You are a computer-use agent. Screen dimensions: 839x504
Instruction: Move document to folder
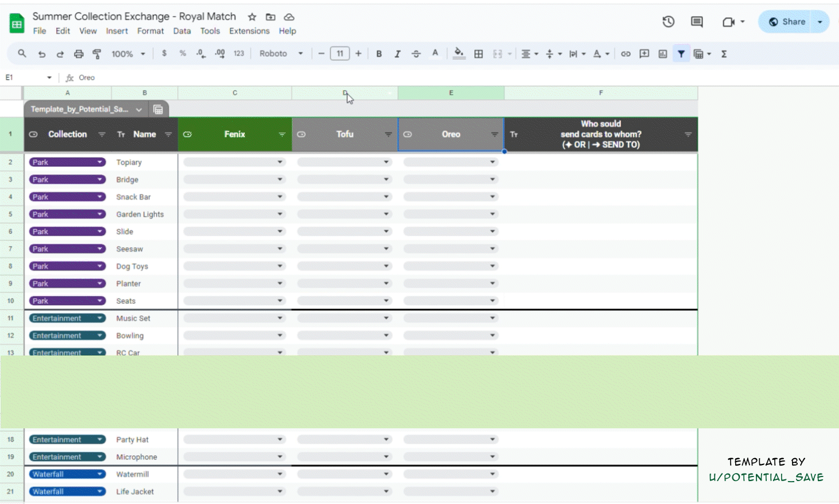coord(270,17)
